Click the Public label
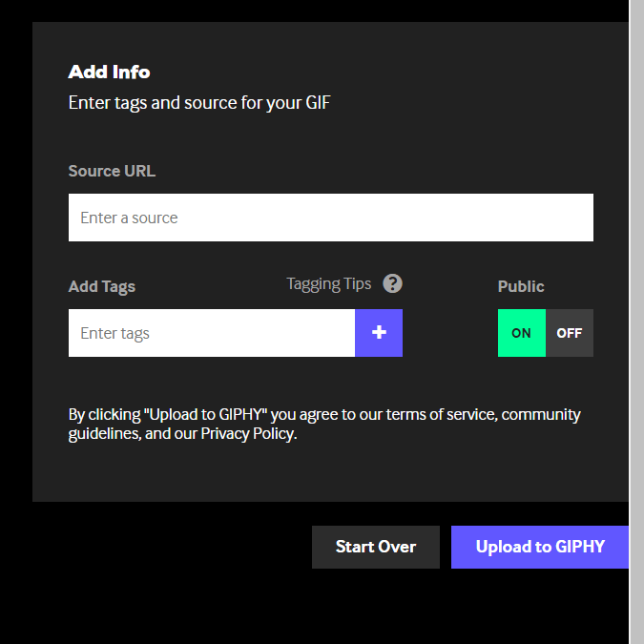Screen dimensions: 644x644 pos(521,286)
